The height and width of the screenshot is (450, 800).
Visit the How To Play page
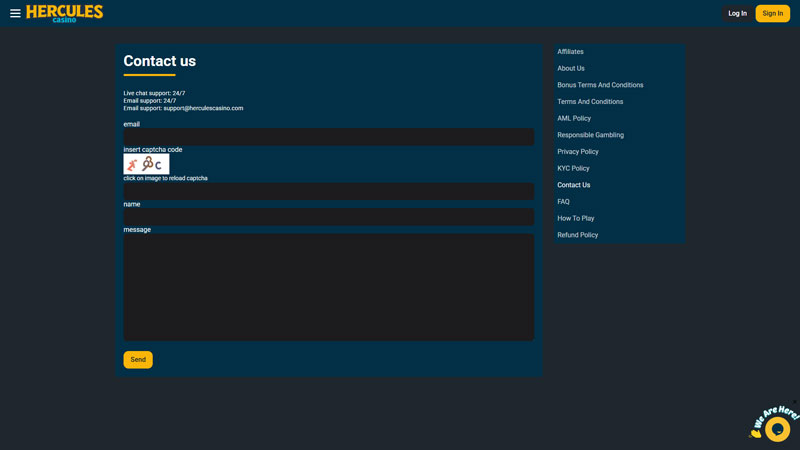[x=576, y=219]
